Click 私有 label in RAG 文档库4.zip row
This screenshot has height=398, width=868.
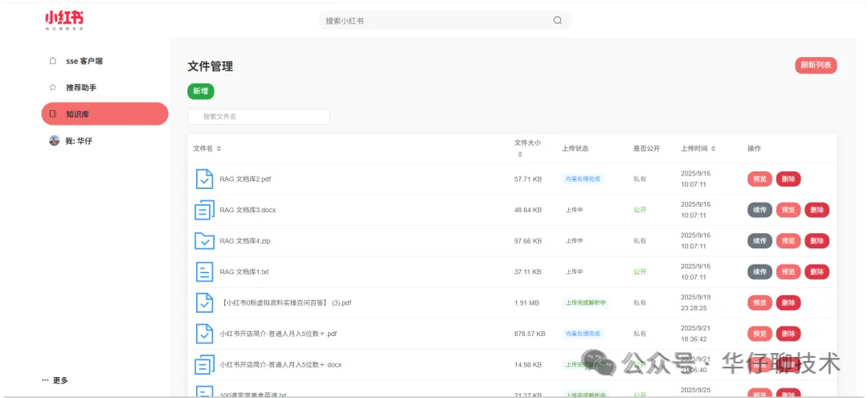tap(640, 240)
